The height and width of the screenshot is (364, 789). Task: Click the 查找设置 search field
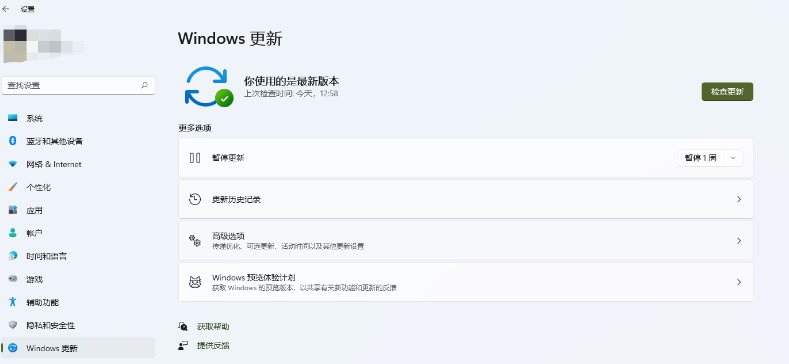click(78, 86)
